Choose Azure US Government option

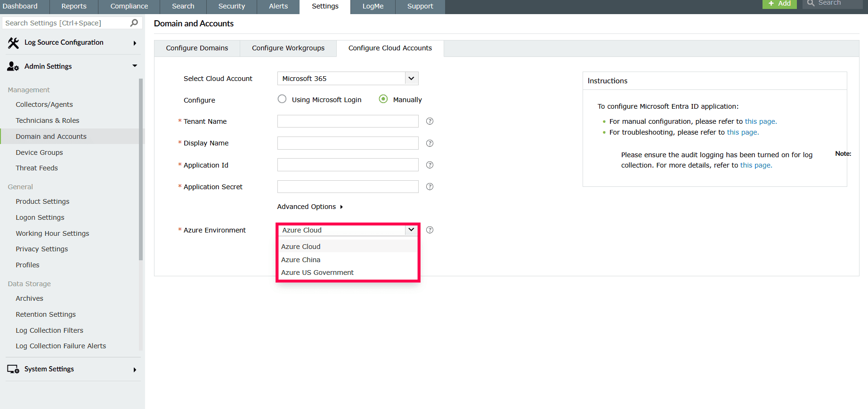pos(348,273)
